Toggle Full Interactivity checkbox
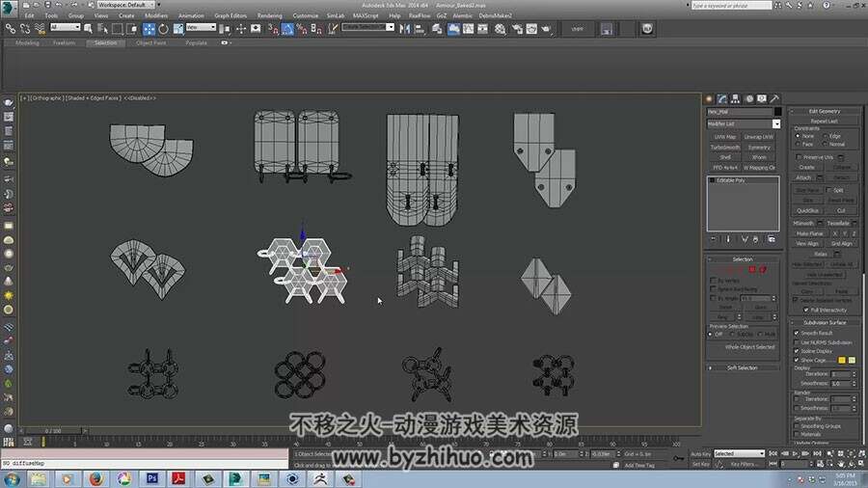Image resolution: width=868 pixels, height=488 pixels. tap(806, 310)
